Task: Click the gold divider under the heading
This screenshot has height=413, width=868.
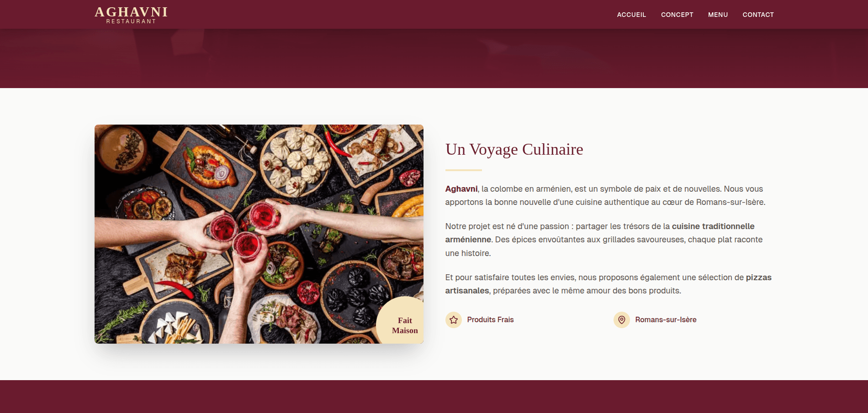Action: [464, 170]
